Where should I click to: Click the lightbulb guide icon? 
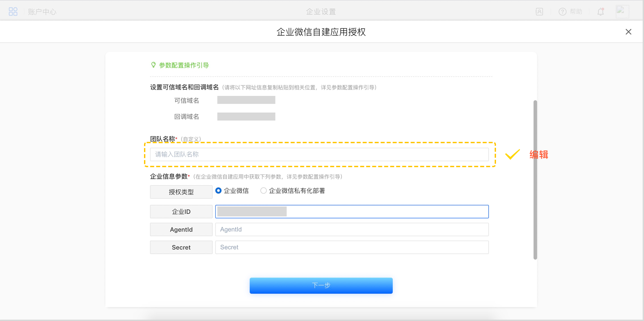click(x=153, y=65)
